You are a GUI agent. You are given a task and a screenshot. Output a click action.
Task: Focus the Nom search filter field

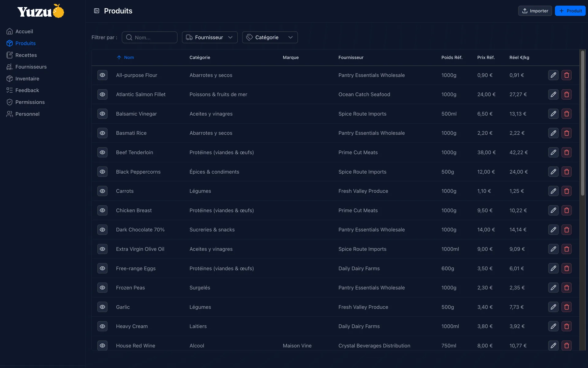149,37
